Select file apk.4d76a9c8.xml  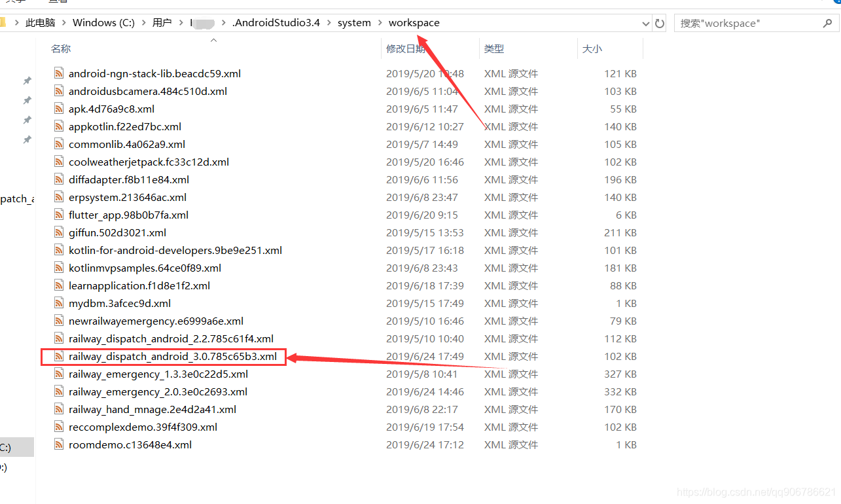click(x=111, y=109)
